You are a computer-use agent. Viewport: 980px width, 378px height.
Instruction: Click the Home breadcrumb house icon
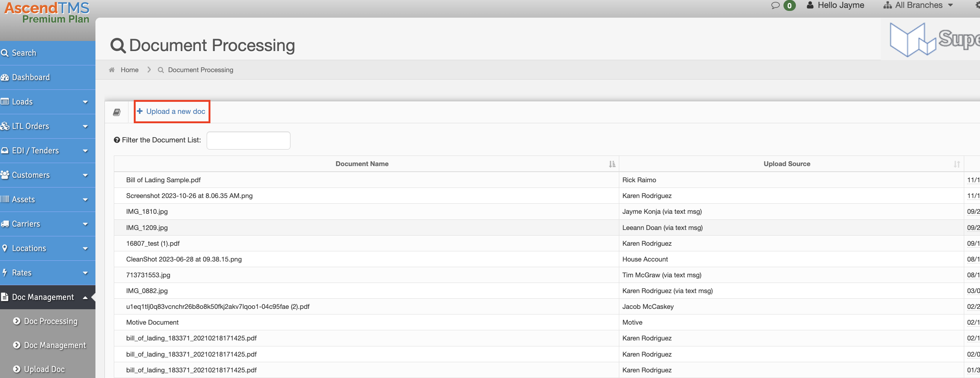pos(112,70)
